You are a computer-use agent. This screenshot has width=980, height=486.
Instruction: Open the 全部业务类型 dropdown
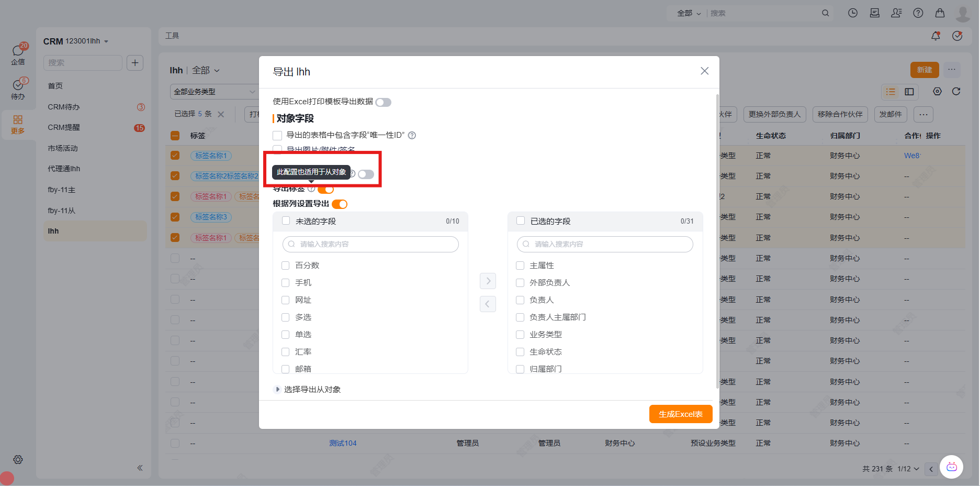(x=214, y=92)
